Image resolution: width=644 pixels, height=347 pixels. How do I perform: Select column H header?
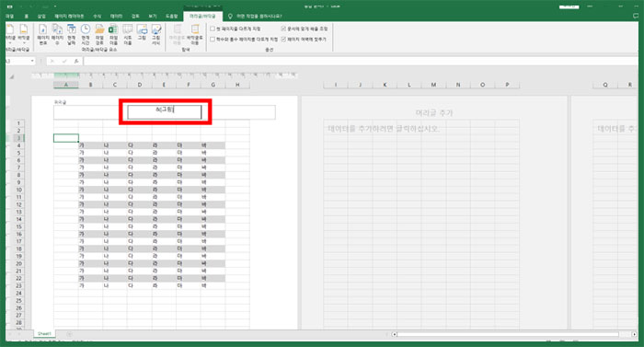(x=237, y=85)
